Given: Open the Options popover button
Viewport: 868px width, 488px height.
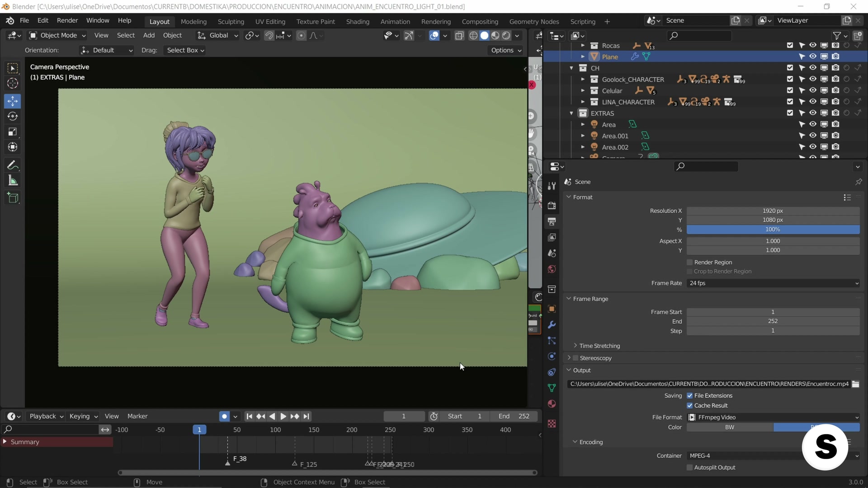Looking at the screenshot, I should coord(506,50).
